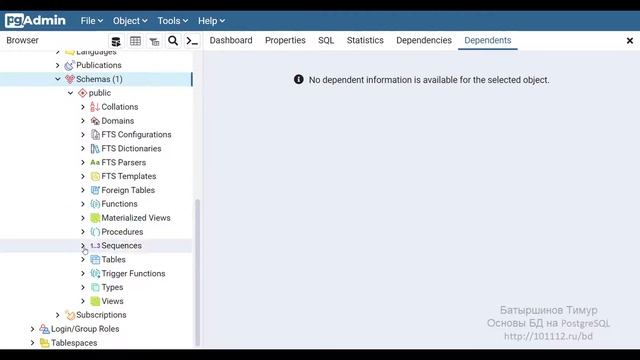Viewport: 640px width, 360px height.
Task: Open the PSQL Tool terminal icon
Action: click(192, 41)
